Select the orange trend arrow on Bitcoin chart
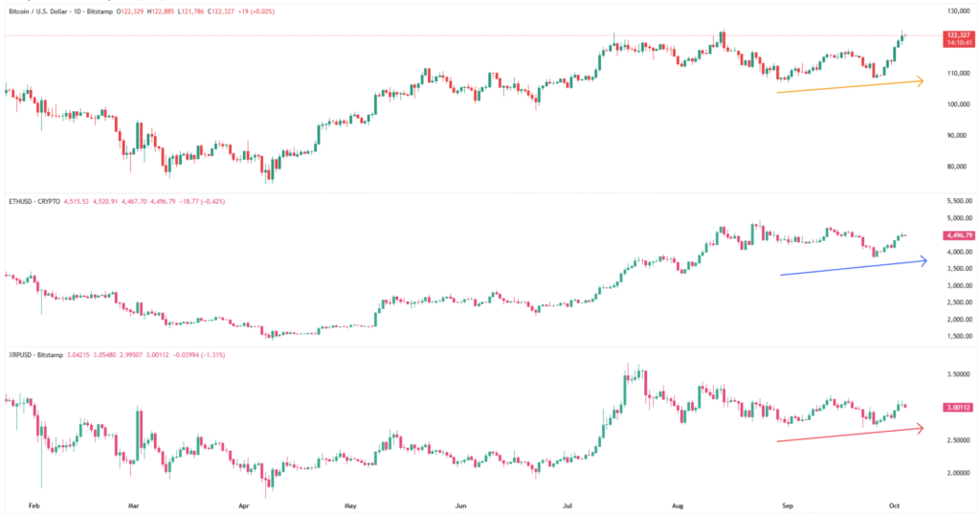980x515 pixels. [850, 86]
